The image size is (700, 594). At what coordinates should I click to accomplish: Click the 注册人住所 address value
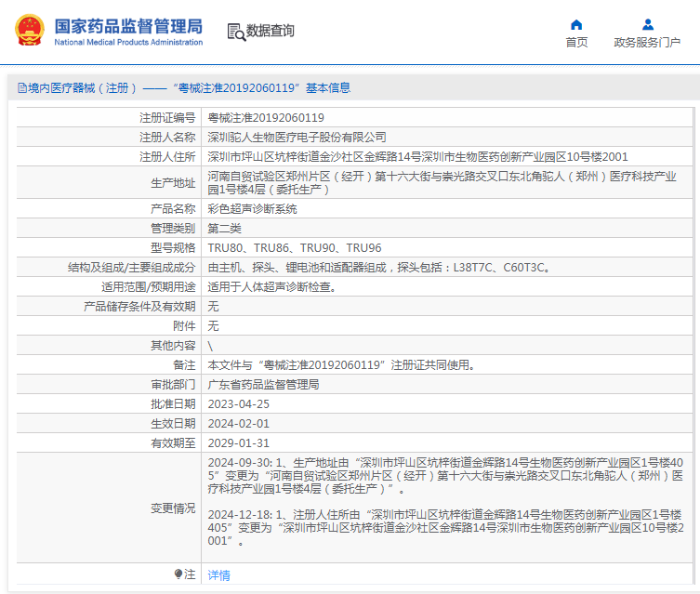tap(417, 157)
